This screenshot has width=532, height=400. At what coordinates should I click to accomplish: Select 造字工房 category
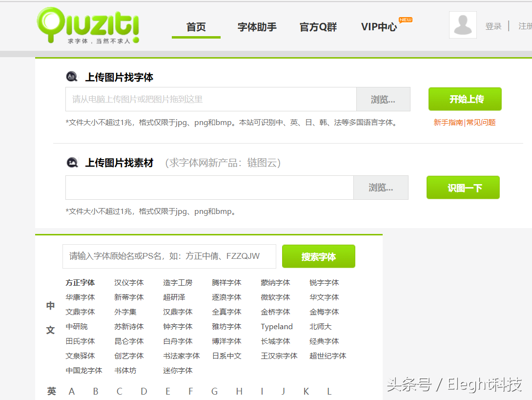[178, 282]
